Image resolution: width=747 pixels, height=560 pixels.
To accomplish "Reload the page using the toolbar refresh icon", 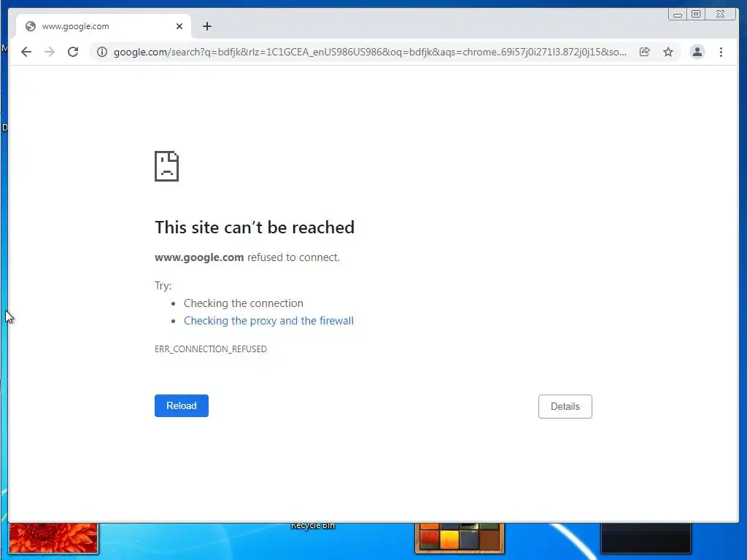I will (73, 52).
